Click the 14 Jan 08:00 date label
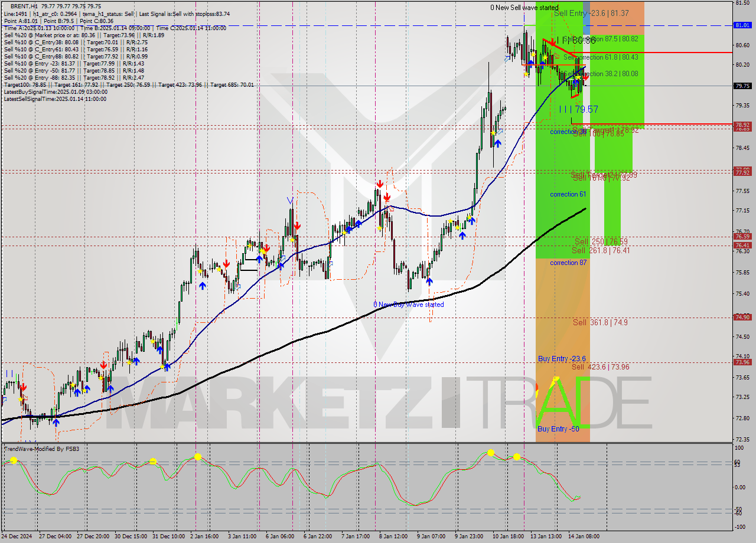Screen dimensions: 756x543 pos(583,537)
